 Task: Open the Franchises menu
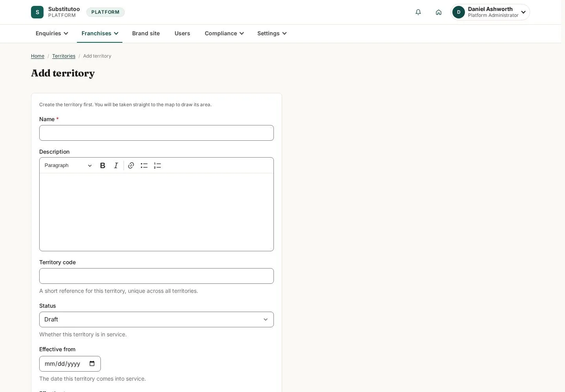100,33
